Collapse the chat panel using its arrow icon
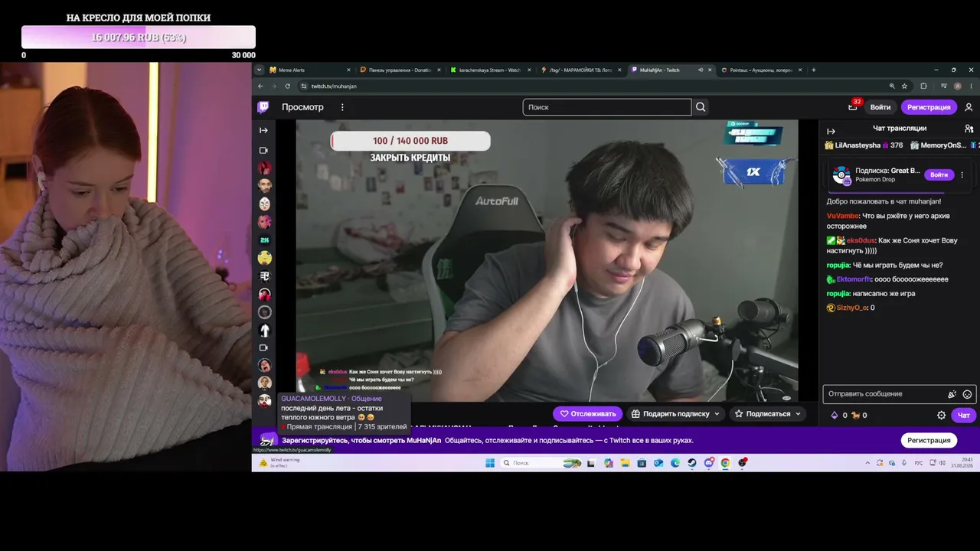Viewport: 980px width, 551px height. [x=831, y=131]
